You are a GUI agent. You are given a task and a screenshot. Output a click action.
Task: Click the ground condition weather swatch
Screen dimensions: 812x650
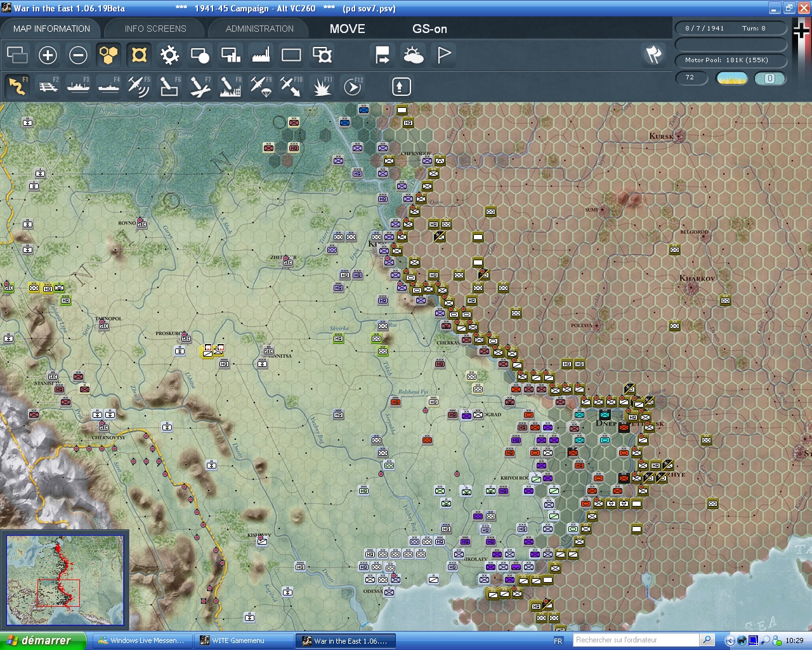732,78
